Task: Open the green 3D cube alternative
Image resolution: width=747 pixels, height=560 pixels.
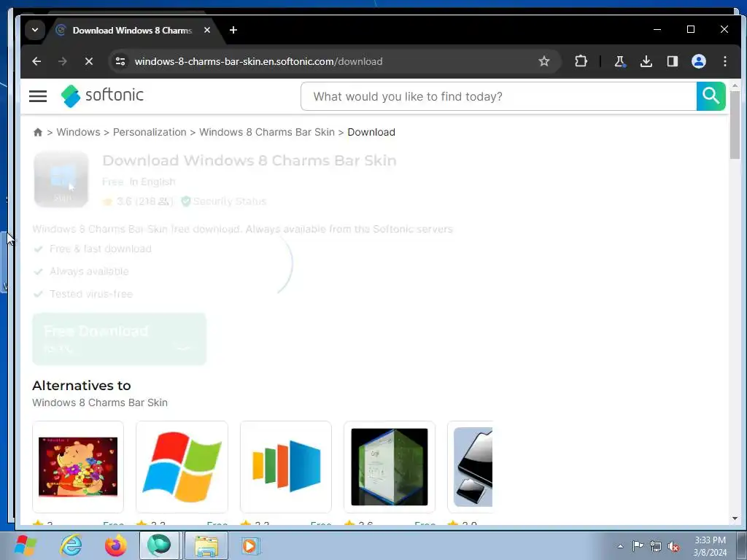Action: pyautogui.click(x=390, y=467)
